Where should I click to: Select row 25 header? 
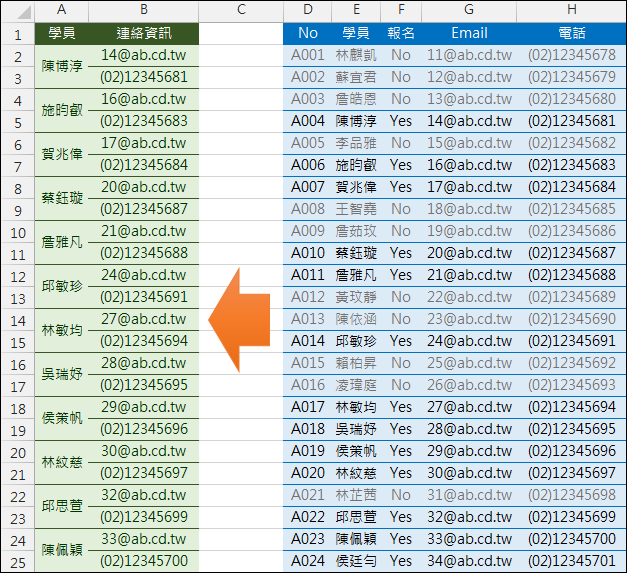pos(18,562)
